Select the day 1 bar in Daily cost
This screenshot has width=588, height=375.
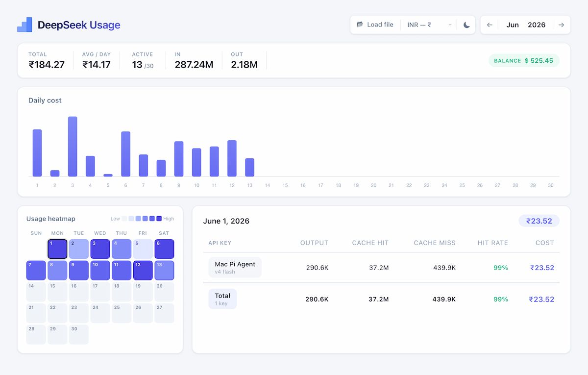coord(37,153)
